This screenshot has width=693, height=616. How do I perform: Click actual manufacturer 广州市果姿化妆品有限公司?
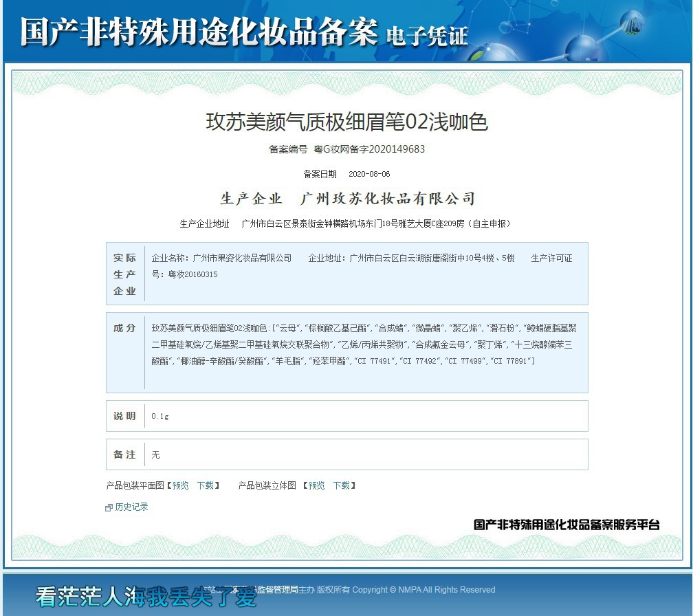242,258
